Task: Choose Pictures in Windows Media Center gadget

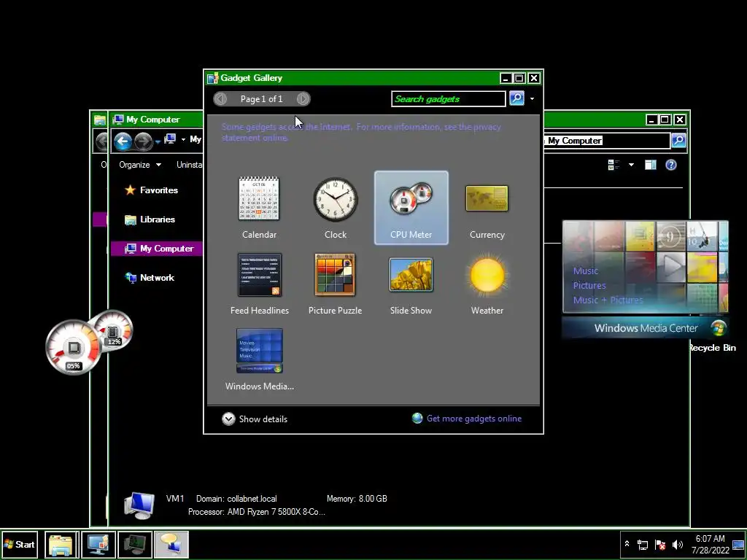Action: tap(589, 285)
